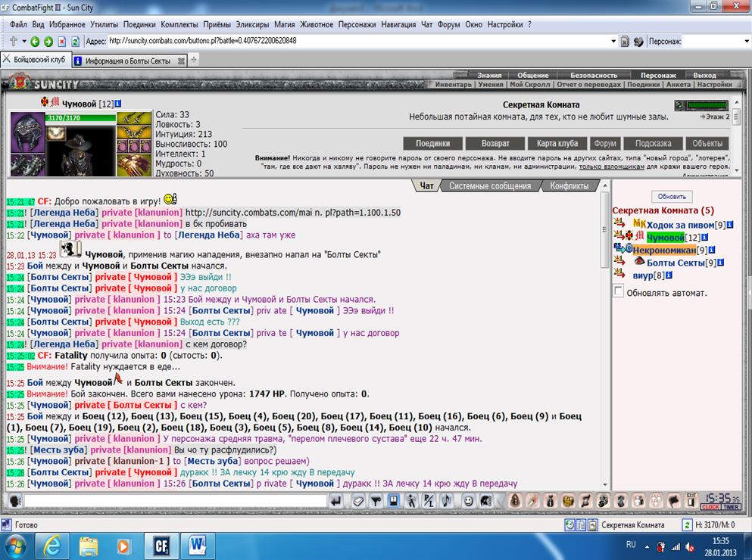Click the Поединки room button
This screenshot has height=560, width=752.
tap(432, 143)
